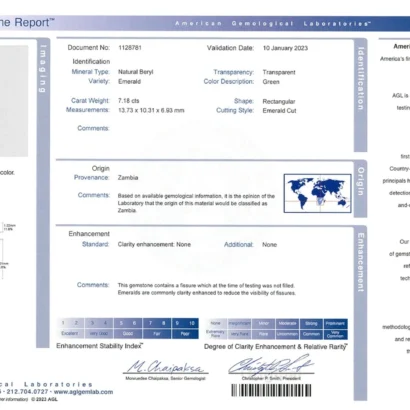410x410 pixels.
Task: Click the 'Fair' stability index cell
Action: point(157,333)
